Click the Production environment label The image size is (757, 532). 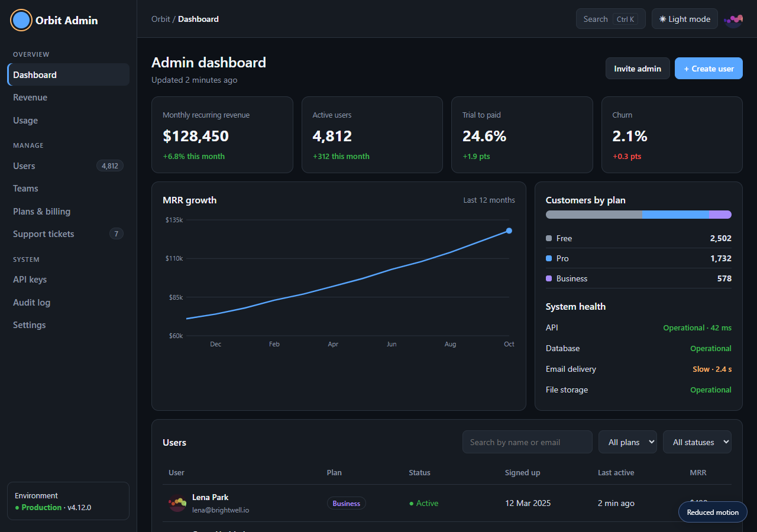pyautogui.click(x=41, y=508)
